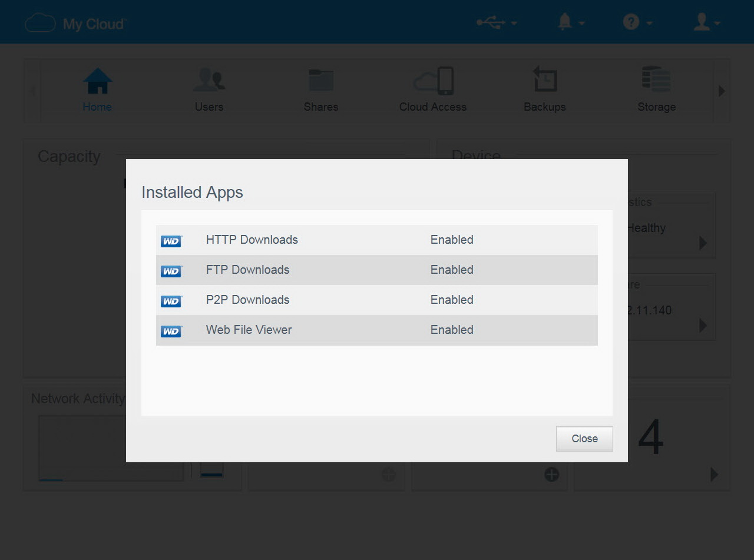Image resolution: width=754 pixels, height=560 pixels.
Task: Open the Shares tab
Action: (x=321, y=90)
